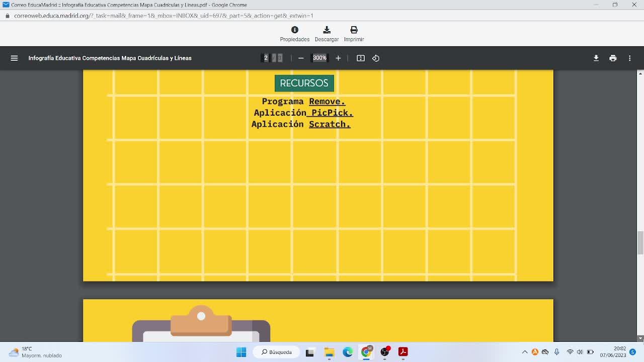Click the taskbar Búsqueda search box
This screenshot has width=644, height=362.
(277, 352)
